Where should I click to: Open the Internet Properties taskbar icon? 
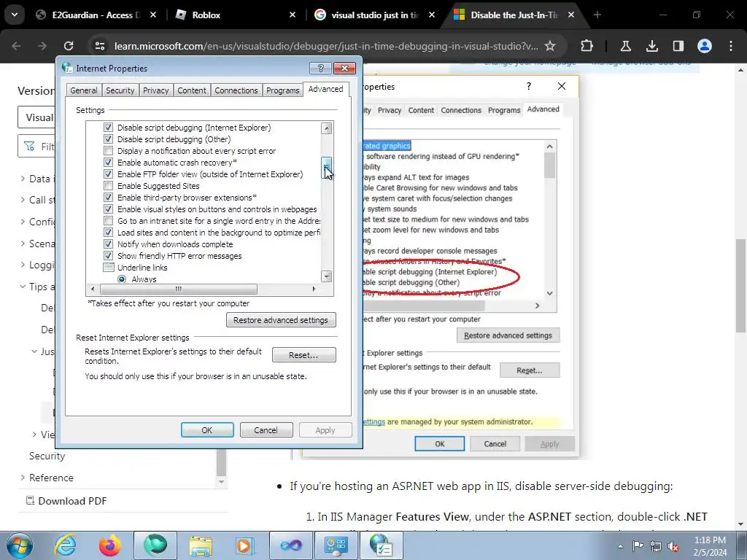click(381, 545)
